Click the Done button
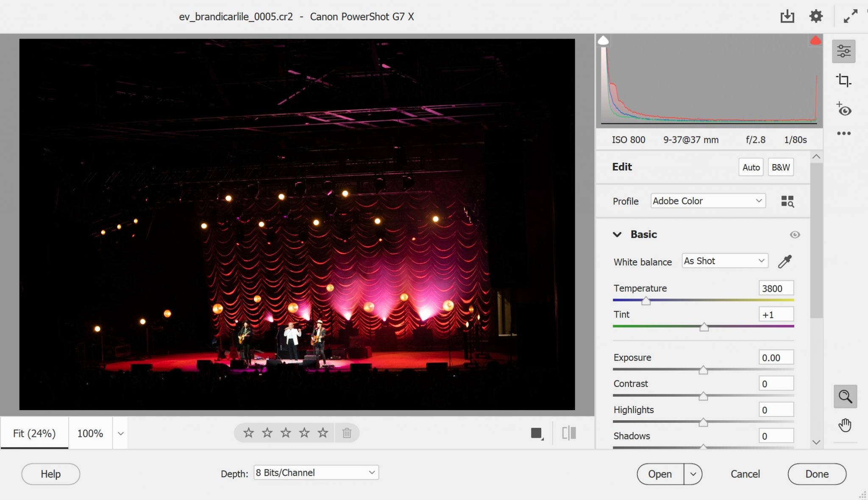This screenshot has height=500, width=868. pyautogui.click(x=817, y=474)
